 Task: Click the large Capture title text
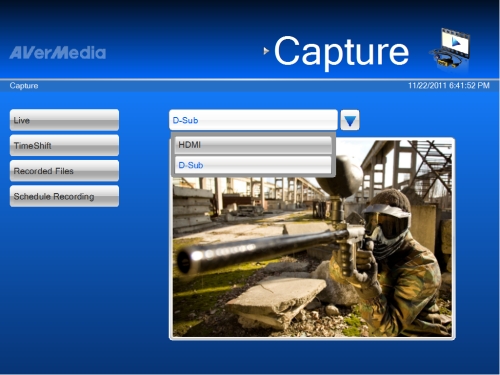click(x=341, y=52)
